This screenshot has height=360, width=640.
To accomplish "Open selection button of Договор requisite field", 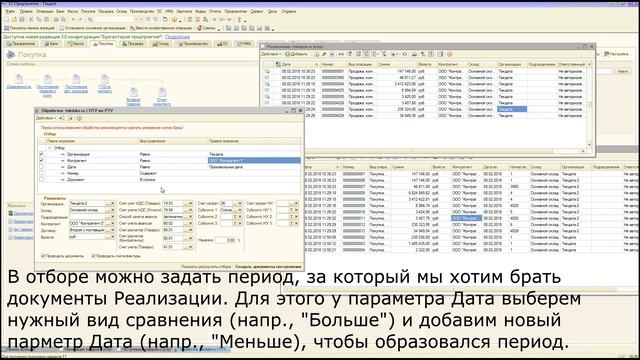I will (x=109, y=231).
